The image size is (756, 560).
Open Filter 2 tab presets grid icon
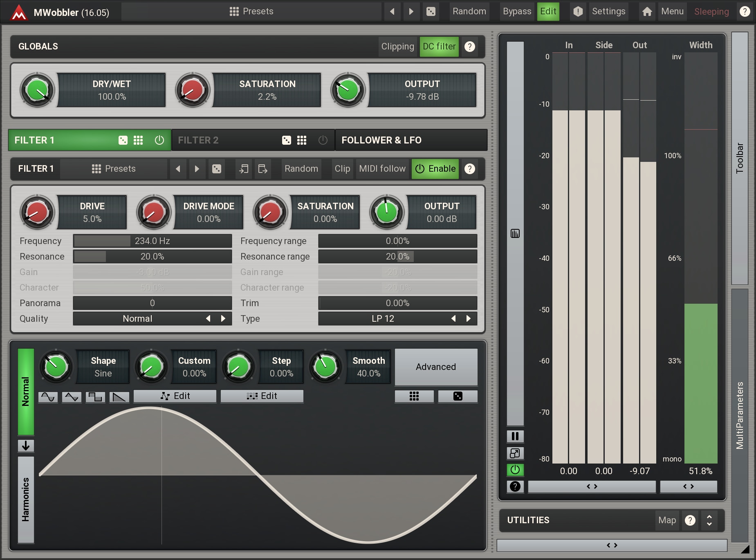[x=302, y=140]
